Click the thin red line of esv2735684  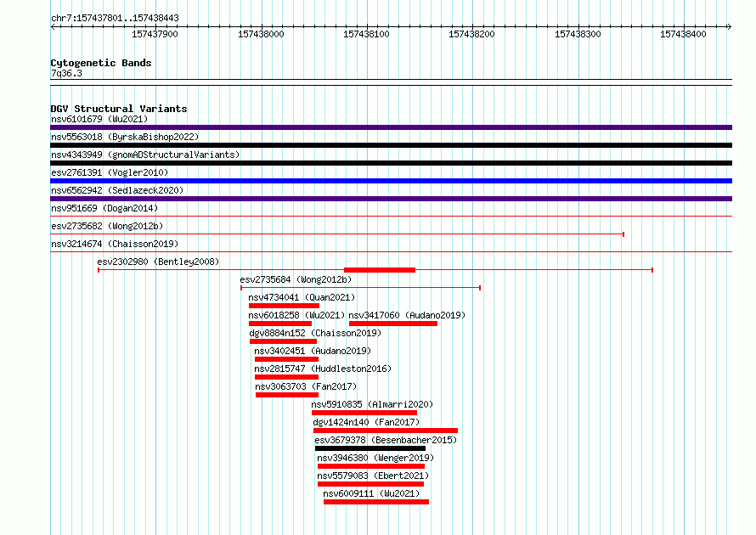click(x=361, y=288)
